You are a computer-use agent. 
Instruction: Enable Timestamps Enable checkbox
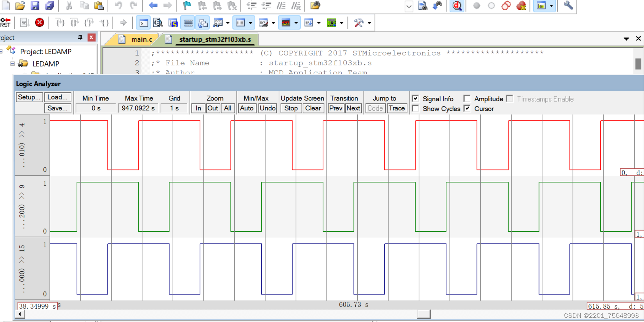click(509, 99)
